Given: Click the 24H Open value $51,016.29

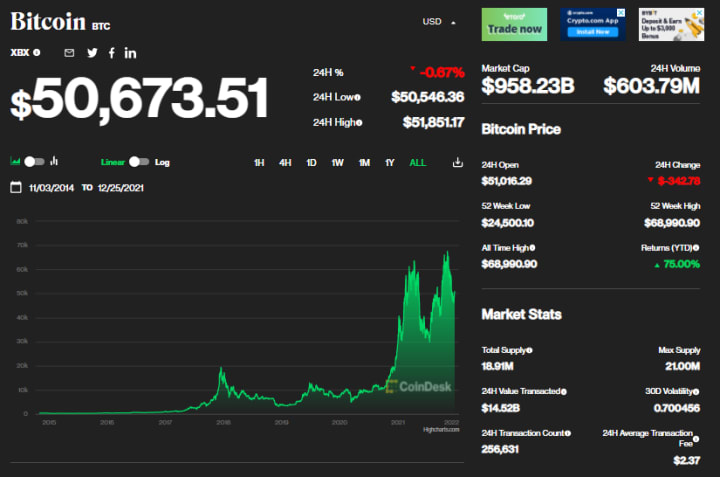Looking at the screenshot, I should 506,181.
